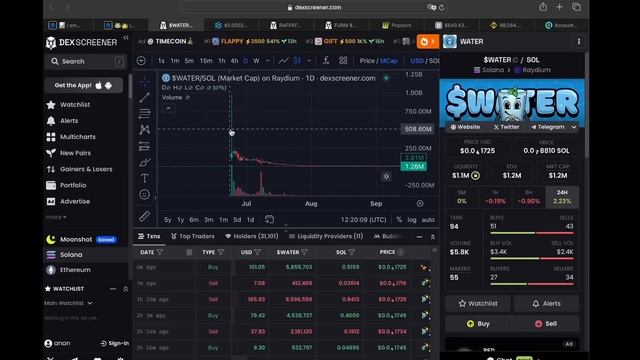Add a symbol to compare with plus icon
The image size is (640, 360).
pos(141,61)
